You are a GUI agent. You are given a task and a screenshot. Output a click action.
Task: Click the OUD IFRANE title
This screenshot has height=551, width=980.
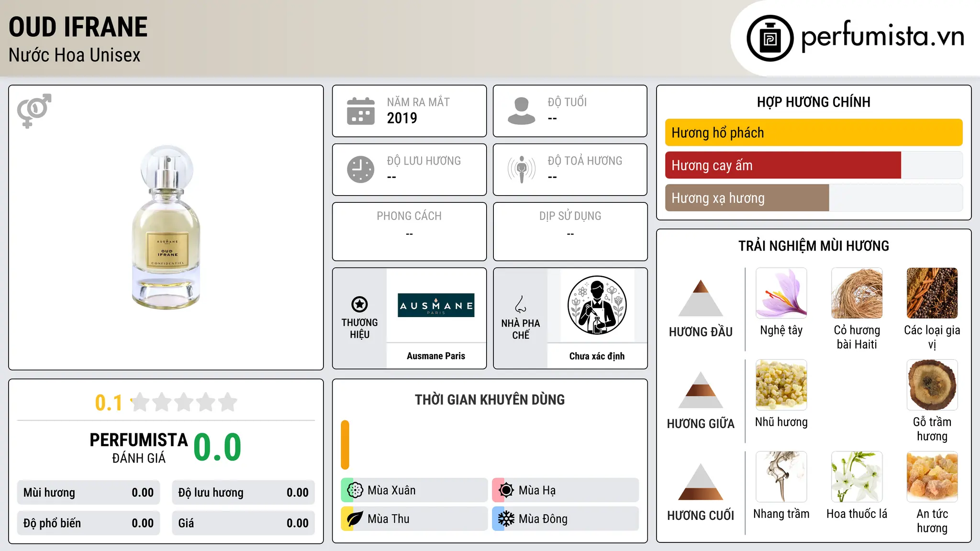(x=78, y=27)
